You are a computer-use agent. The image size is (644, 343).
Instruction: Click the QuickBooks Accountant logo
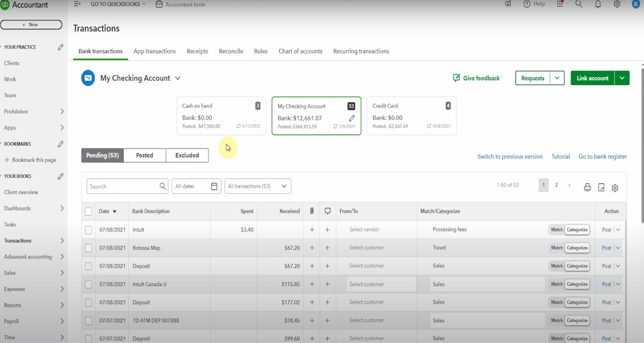(x=5, y=5)
